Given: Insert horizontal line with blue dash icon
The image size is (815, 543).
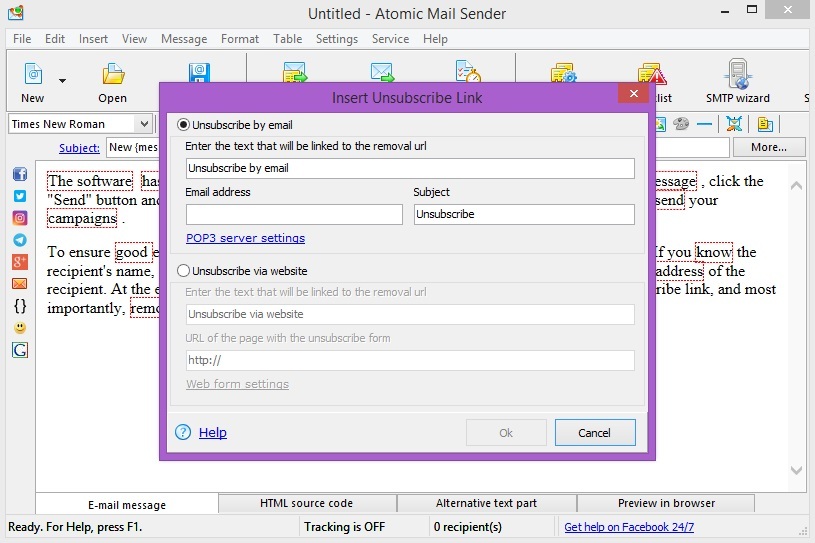Looking at the screenshot, I should (x=704, y=124).
